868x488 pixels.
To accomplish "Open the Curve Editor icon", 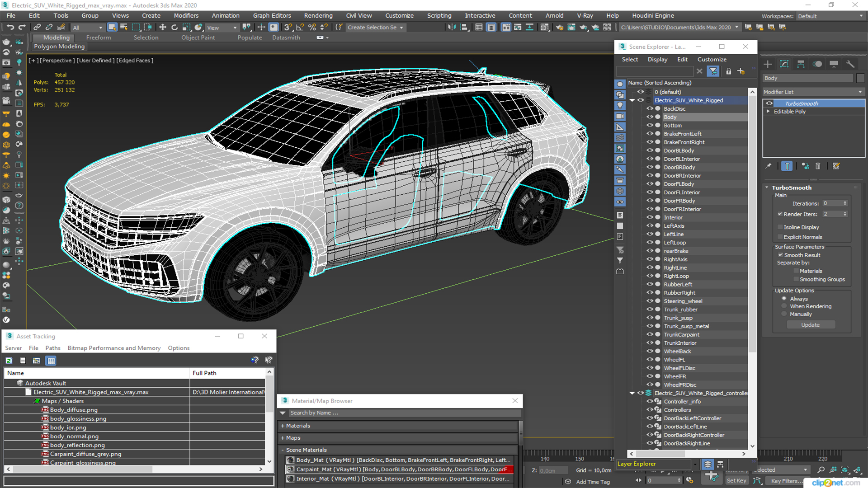I will [518, 28].
